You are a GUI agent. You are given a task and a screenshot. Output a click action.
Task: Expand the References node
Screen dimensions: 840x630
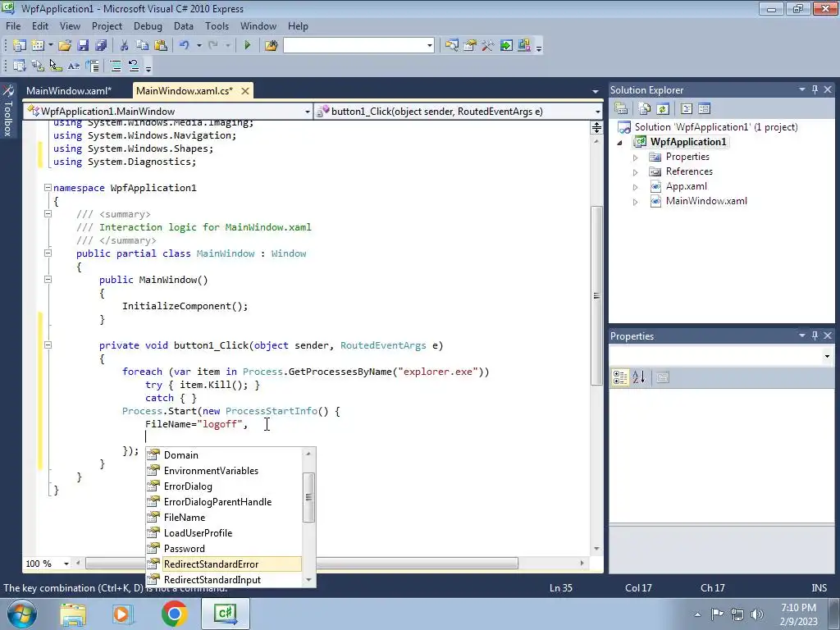(636, 172)
